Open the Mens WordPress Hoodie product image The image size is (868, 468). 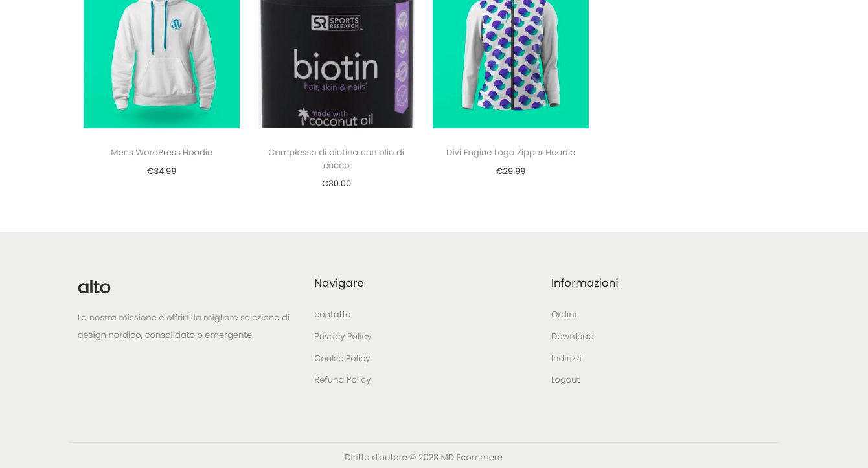click(x=161, y=64)
